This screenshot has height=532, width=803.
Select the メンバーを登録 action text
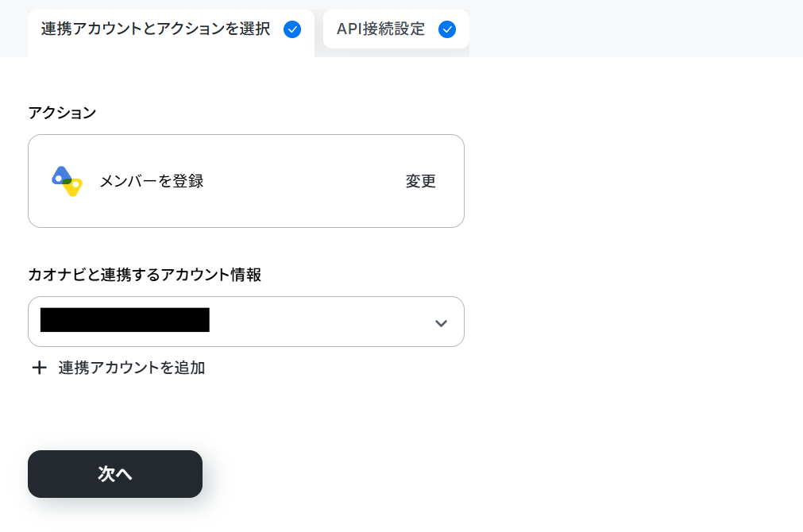tap(152, 181)
